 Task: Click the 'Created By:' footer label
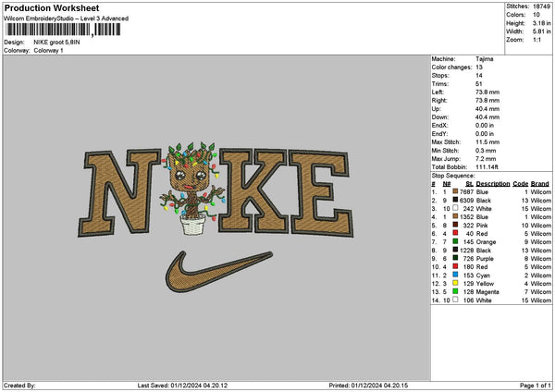click(x=19, y=386)
